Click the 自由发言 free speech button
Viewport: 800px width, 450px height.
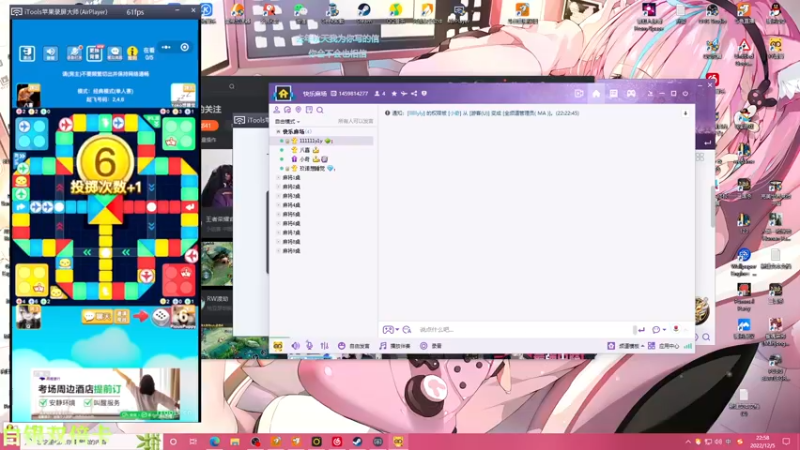pyautogui.click(x=354, y=346)
